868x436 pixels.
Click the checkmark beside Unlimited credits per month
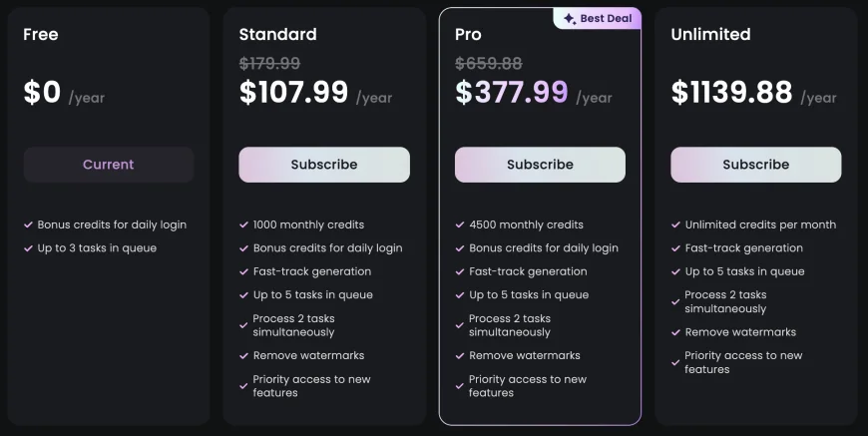675,224
